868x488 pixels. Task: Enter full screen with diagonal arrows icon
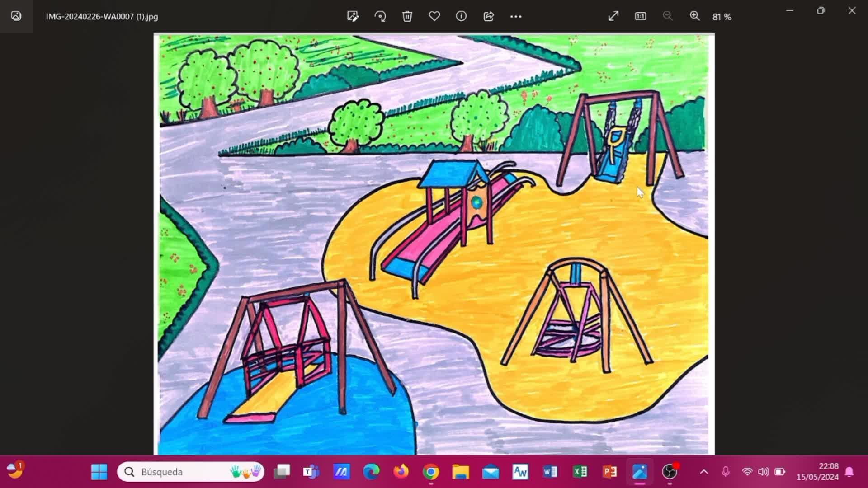(x=613, y=16)
